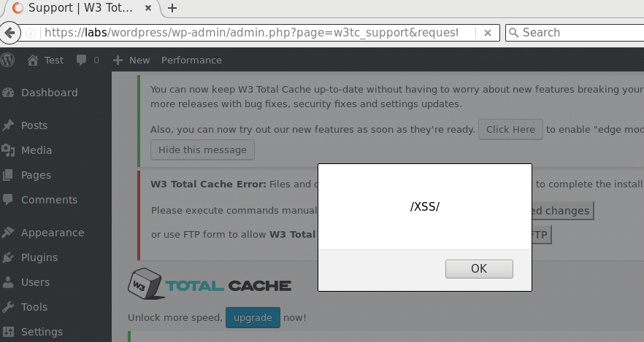Image resolution: width=644 pixels, height=342 pixels.
Task: Click the plus icon beside New
Action: pos(118,61)
